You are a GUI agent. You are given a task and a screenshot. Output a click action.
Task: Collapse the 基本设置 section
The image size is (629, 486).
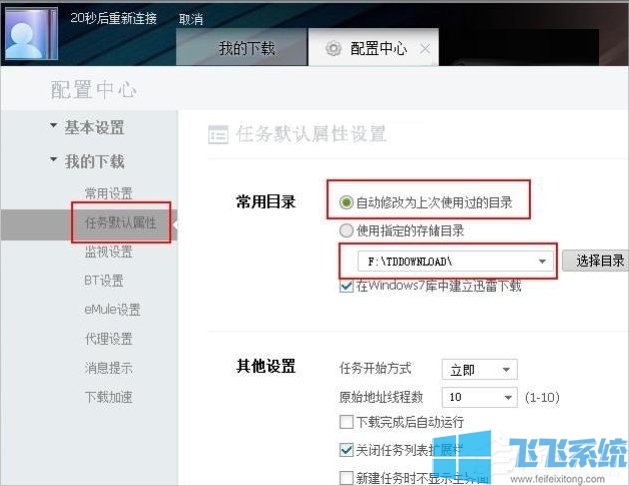pyautogui.click(x=54, y=127)
